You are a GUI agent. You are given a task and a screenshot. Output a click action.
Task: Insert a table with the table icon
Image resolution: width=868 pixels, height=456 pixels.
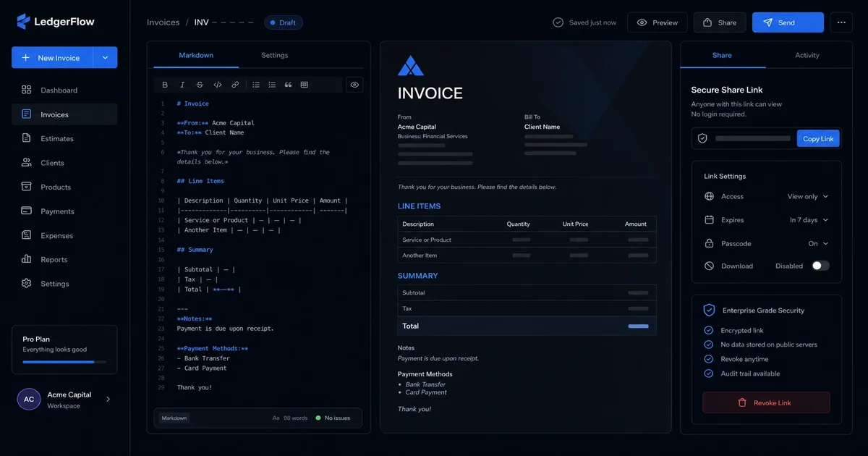pos(305,85)
